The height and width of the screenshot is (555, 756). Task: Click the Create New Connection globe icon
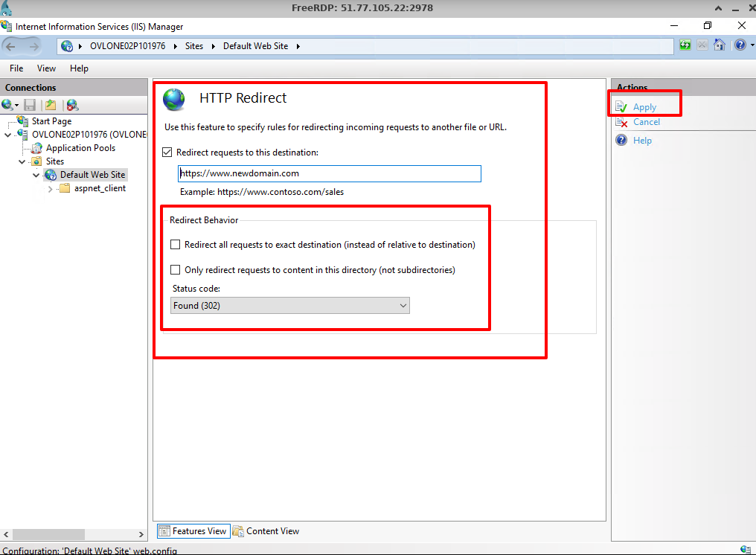[x=9, y=104]
